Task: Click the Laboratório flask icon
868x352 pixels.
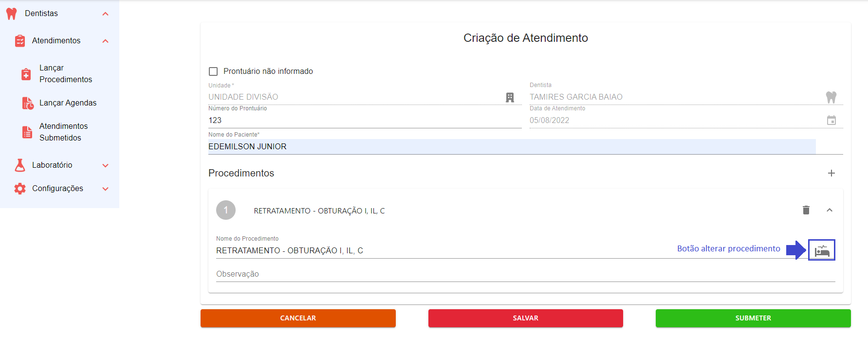Action: click(x=20, y=165)
